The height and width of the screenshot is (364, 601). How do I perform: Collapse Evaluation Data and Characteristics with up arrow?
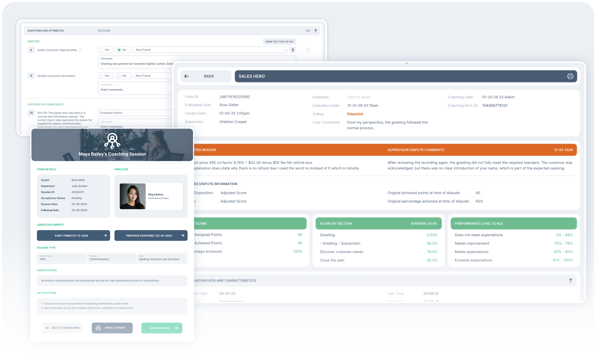click(570, 280)
